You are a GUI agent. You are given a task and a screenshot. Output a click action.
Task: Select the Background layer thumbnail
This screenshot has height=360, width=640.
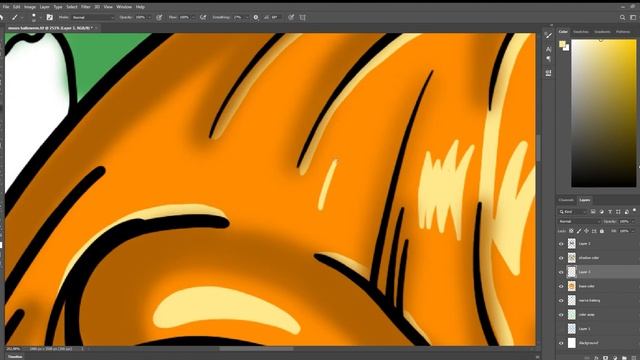[x=572, y=343]
